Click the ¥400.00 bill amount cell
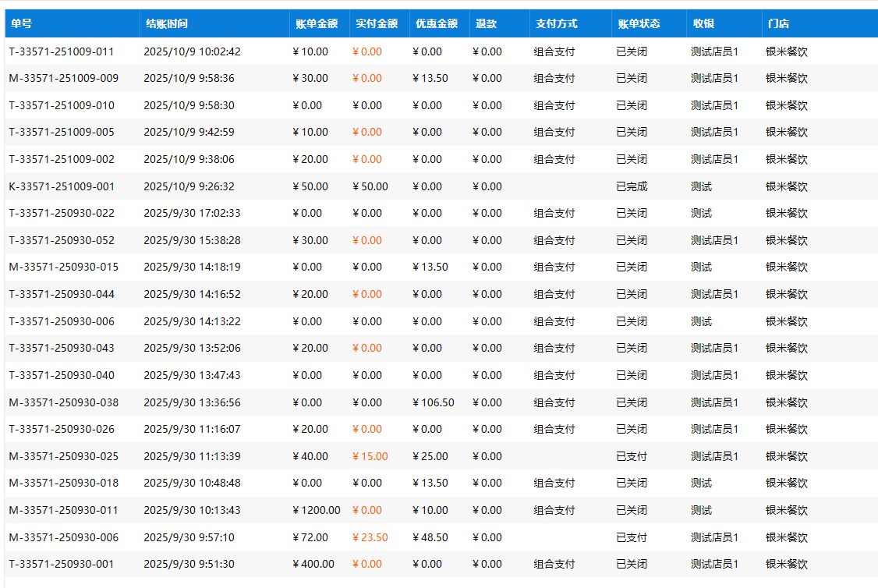Viewport: 878px width, 588px height. (313, 564)
